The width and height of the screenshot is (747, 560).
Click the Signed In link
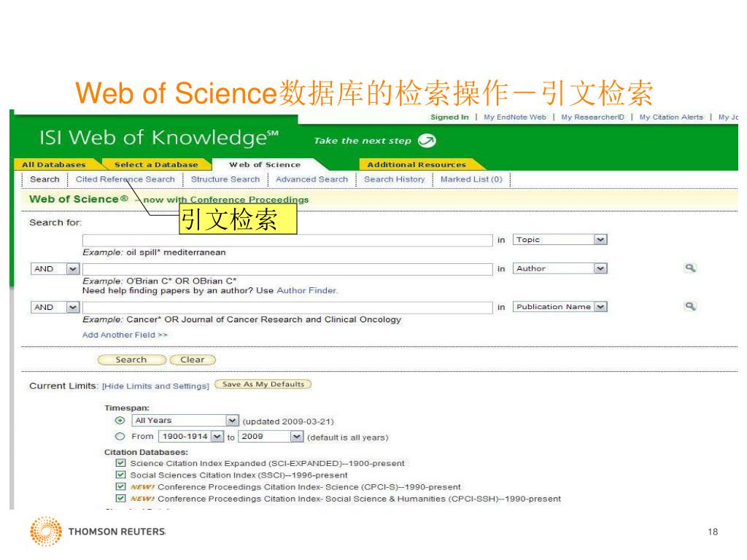[449, 117]
